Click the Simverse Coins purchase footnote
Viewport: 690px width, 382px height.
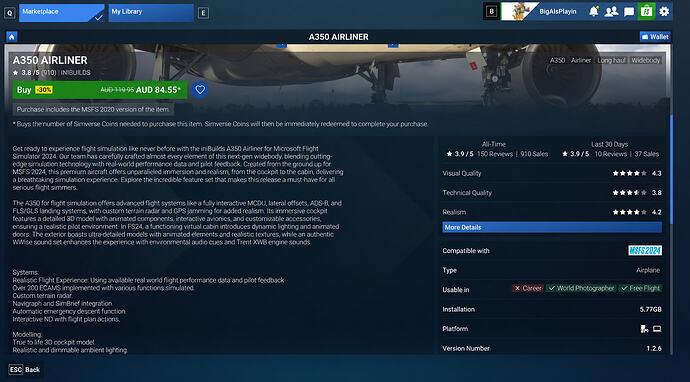(220, 124)
